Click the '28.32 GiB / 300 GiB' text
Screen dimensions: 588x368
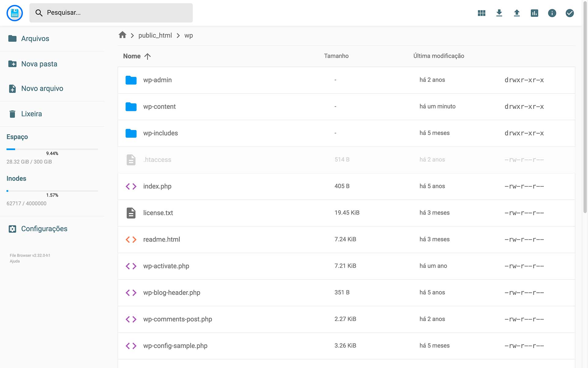coord(29,162)
